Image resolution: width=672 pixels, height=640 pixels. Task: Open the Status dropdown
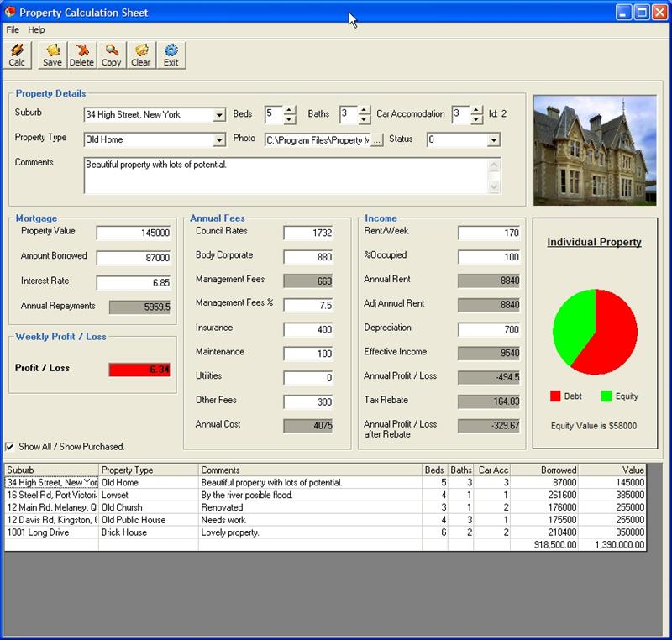[493, 140]
